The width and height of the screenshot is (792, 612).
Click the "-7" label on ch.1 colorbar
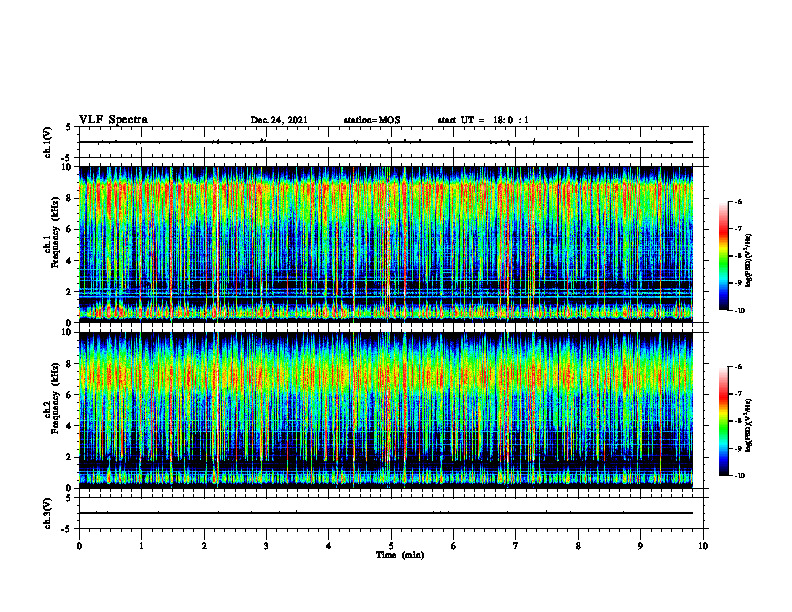pyautogui.click(x=738, y=229)
